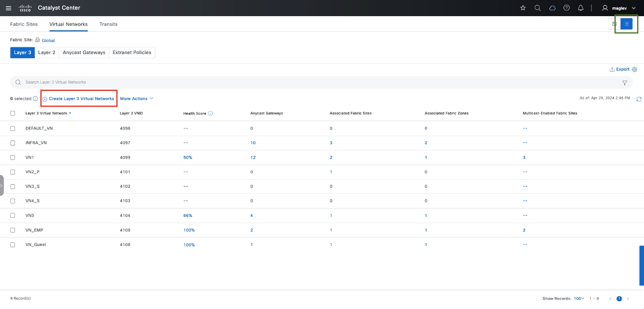The height and width of the screenshot is (309, 644).
Task: Open the global search magnifier icon
Action: pyautogui.click(x=537, y=8)
